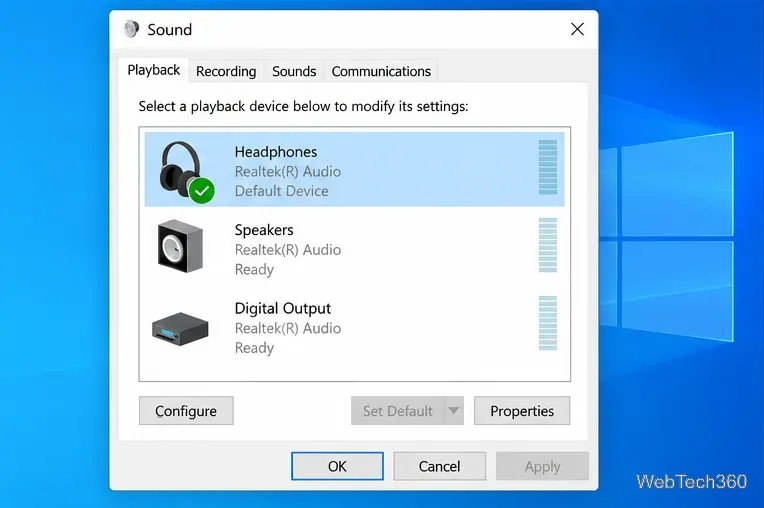The width and height of the screenshot is (764, 508).
Task: Click the Set Default button
Action: pyautogui.click(x=398, y=411)
